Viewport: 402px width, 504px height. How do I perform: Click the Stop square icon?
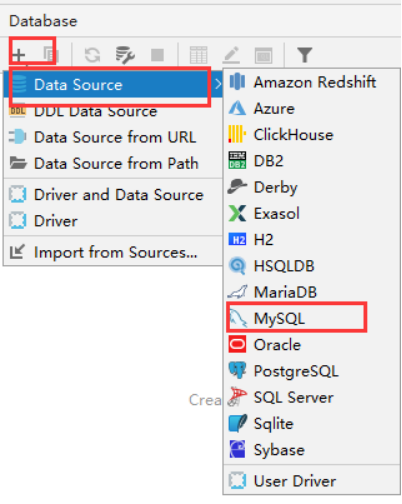pos(157,55)
